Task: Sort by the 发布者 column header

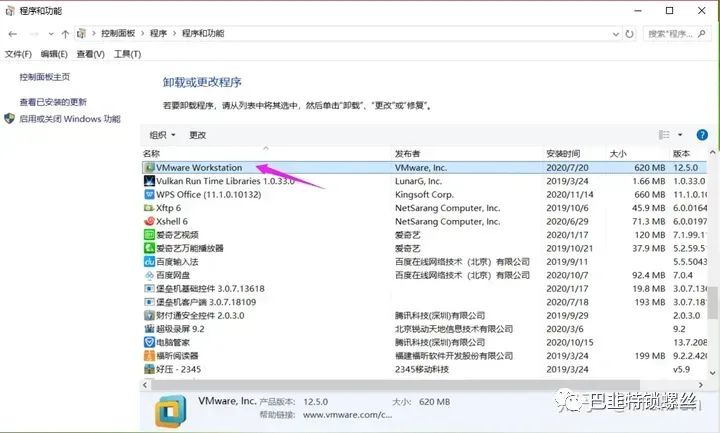Action: pos(467,153)
